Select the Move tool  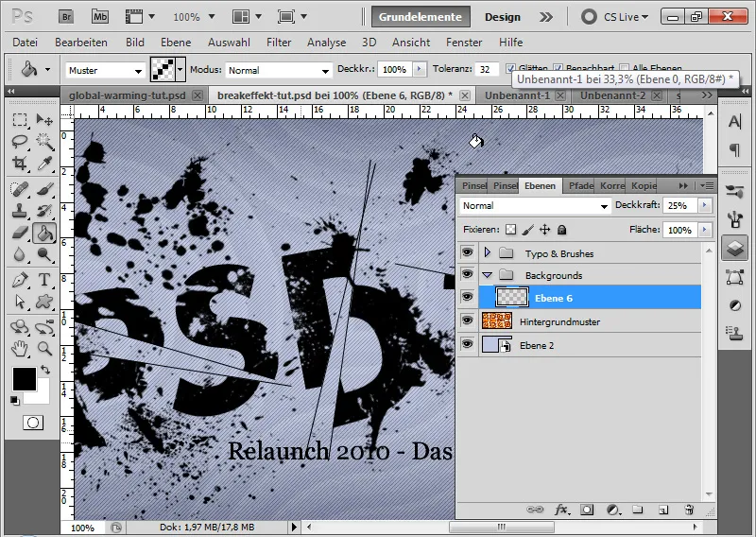(44, 119)
